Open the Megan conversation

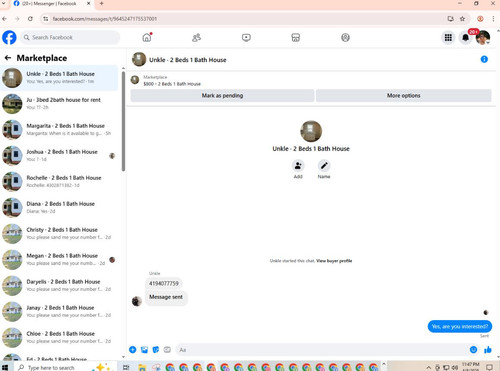59,259
